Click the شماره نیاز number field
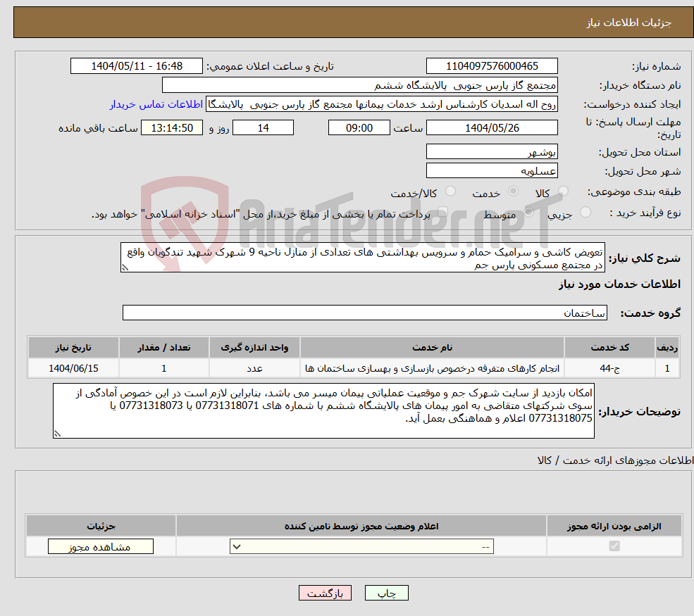 tap(491, 65)
